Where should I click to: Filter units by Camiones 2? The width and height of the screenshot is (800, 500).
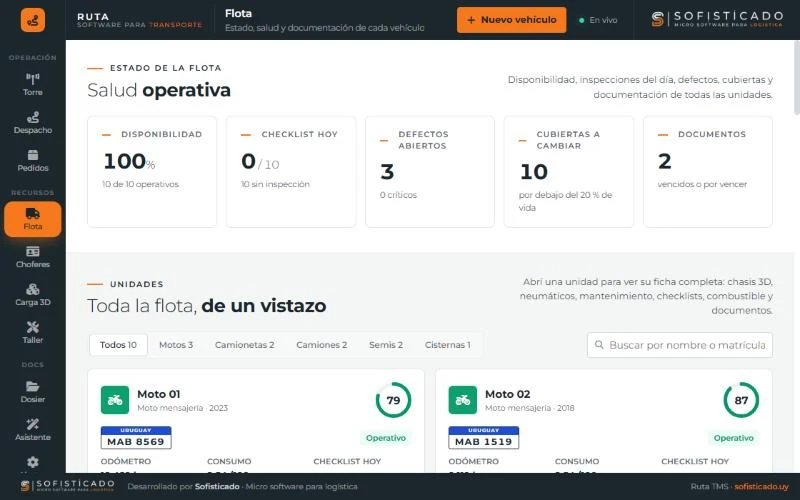click(321, 345)
